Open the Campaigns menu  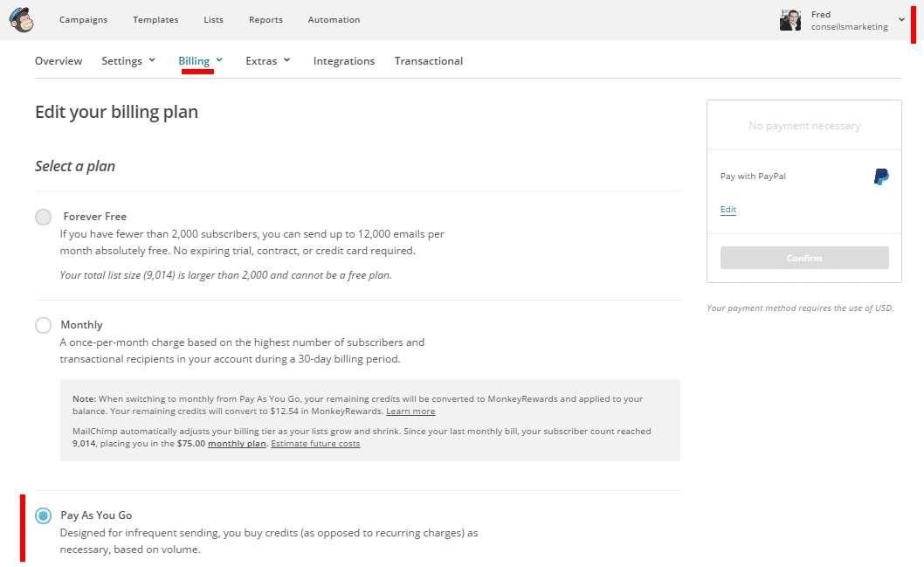[x=83, y=19]
